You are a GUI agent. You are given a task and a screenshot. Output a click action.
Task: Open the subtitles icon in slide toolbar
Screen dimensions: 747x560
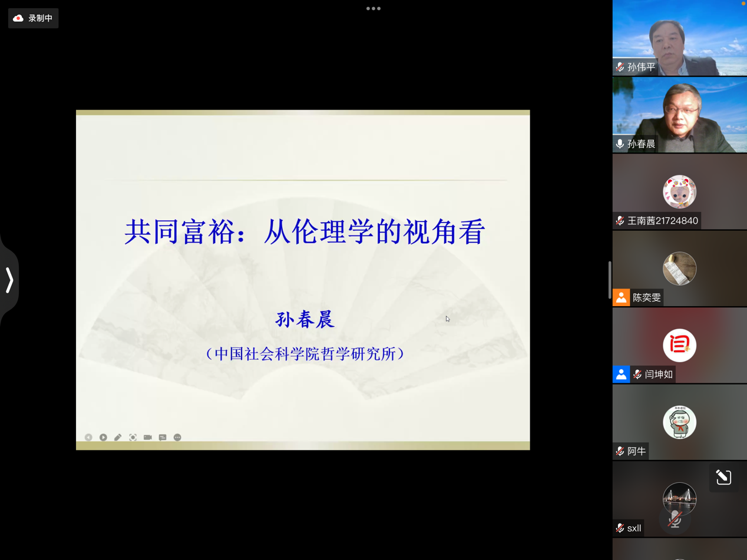click(x=163, y=438)
